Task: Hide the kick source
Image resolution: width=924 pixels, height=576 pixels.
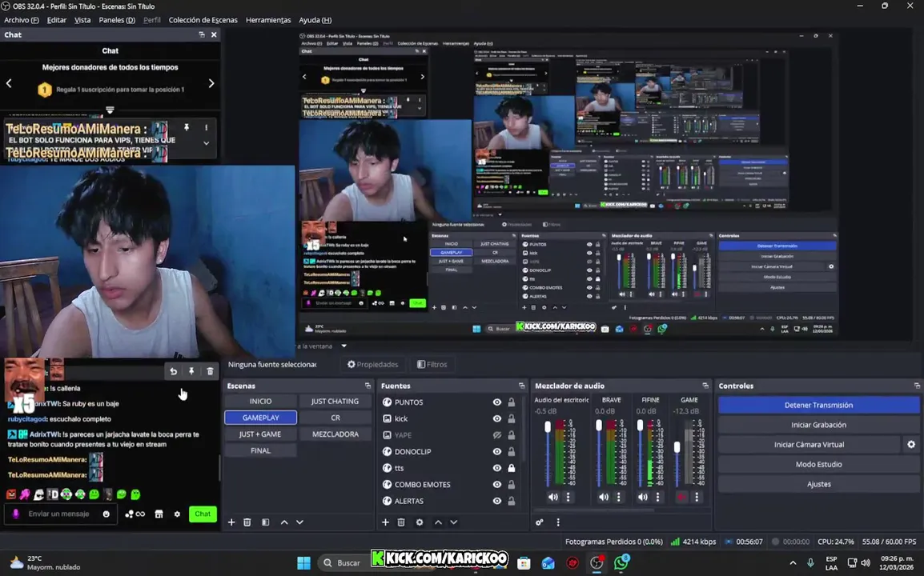Action: [x=497, y=418]
